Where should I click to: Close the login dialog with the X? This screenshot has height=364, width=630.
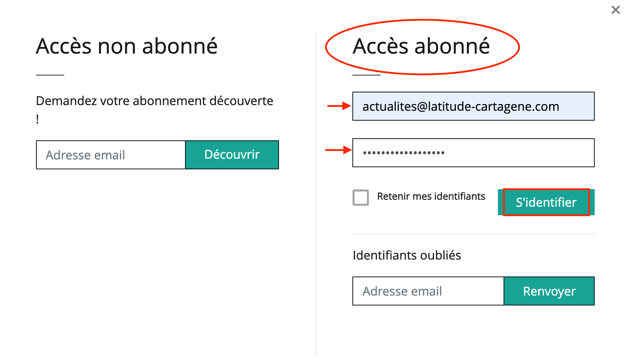[616, 10]
